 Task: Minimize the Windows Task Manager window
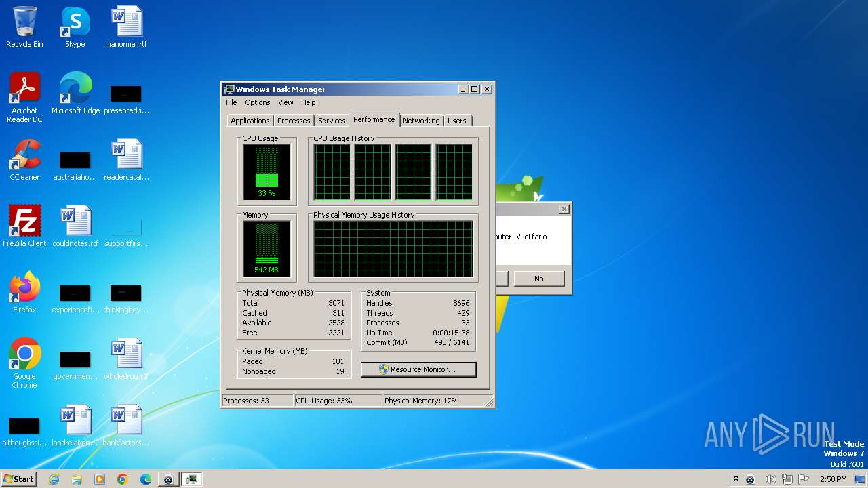click(463, 89)
